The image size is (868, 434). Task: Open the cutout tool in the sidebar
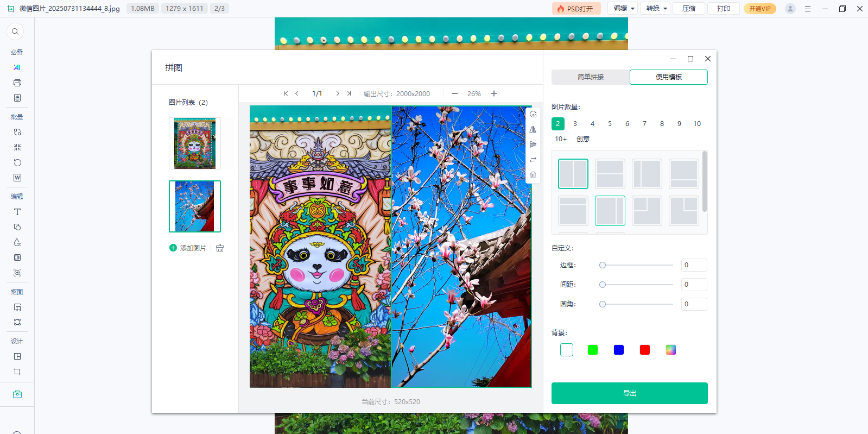pos(17,307)
